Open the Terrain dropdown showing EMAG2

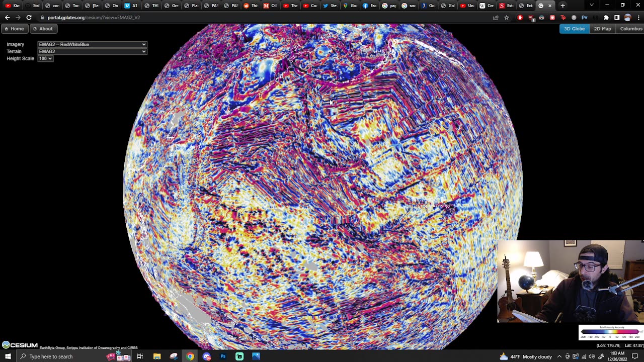coord(93,51)
